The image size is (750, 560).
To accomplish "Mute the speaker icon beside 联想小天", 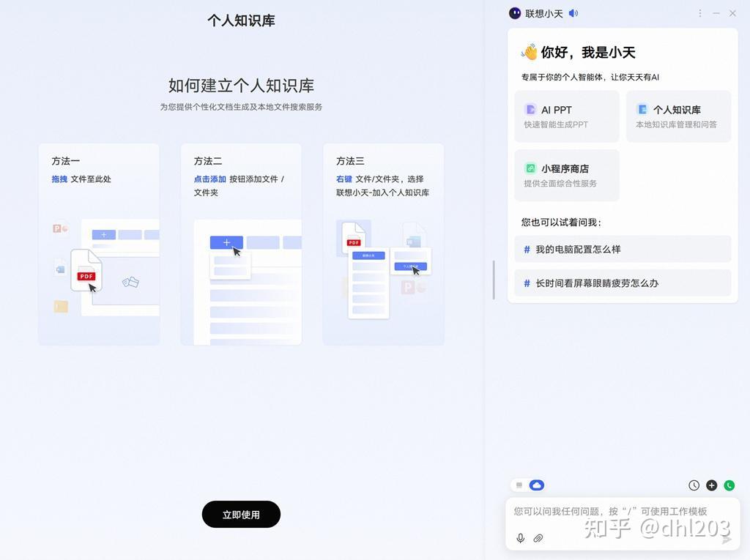I will point(573,13).
